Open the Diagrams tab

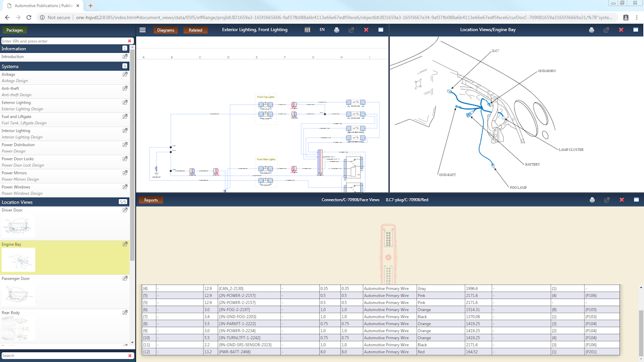165,30
